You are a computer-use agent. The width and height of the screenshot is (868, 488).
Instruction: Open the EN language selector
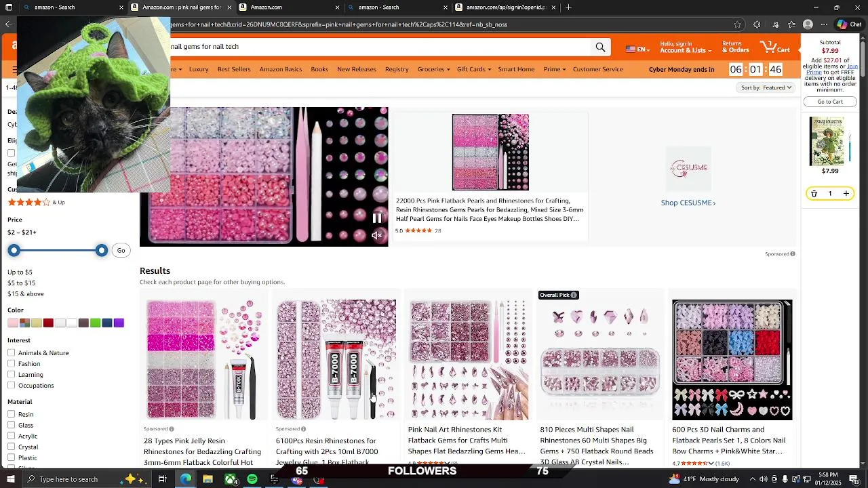[637, 49]
